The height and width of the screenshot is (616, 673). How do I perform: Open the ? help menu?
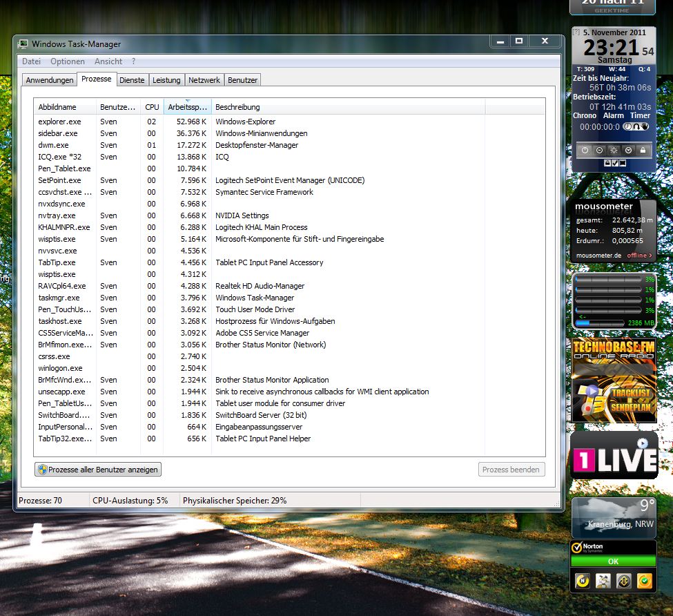pos(133,61)
